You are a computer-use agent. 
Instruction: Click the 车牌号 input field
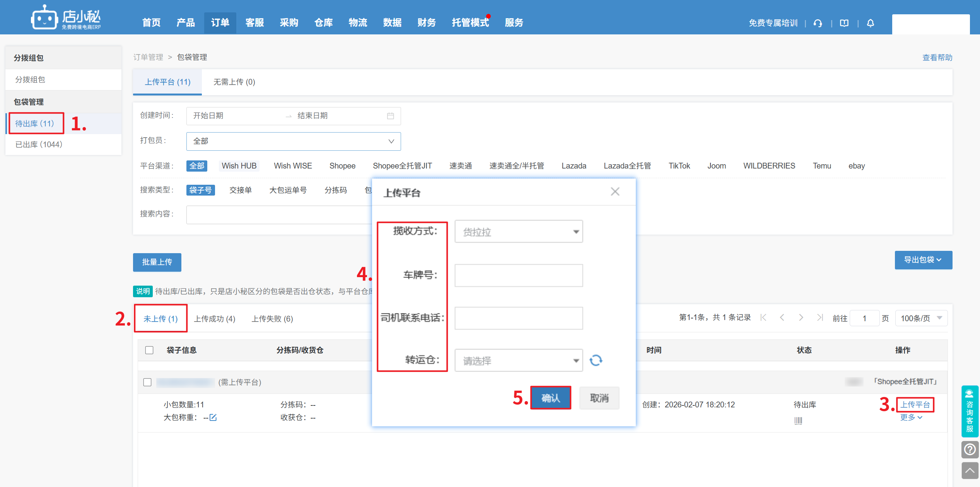click(518, 275)
